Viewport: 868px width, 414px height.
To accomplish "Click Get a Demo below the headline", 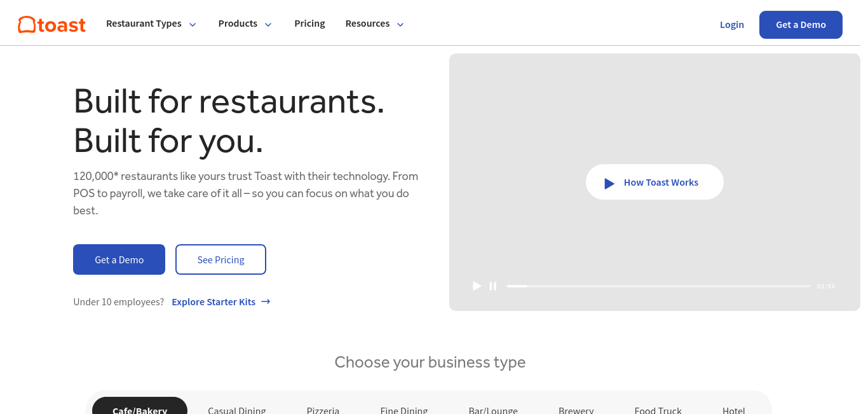I will [119, 259].
